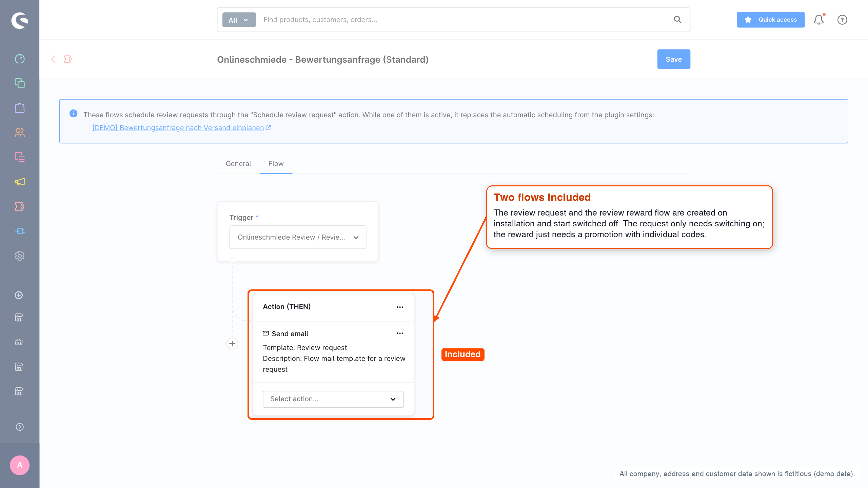Viewport: 868px width, 488px height.
Task: Open the Action (THEN) three-dot menu
Action: pos(400,307)
